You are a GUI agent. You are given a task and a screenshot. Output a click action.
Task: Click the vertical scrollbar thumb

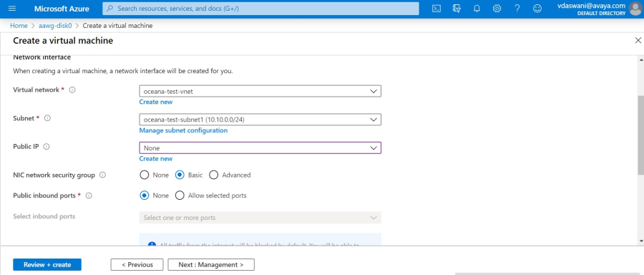pyautogui.click(x=641, y=135)
